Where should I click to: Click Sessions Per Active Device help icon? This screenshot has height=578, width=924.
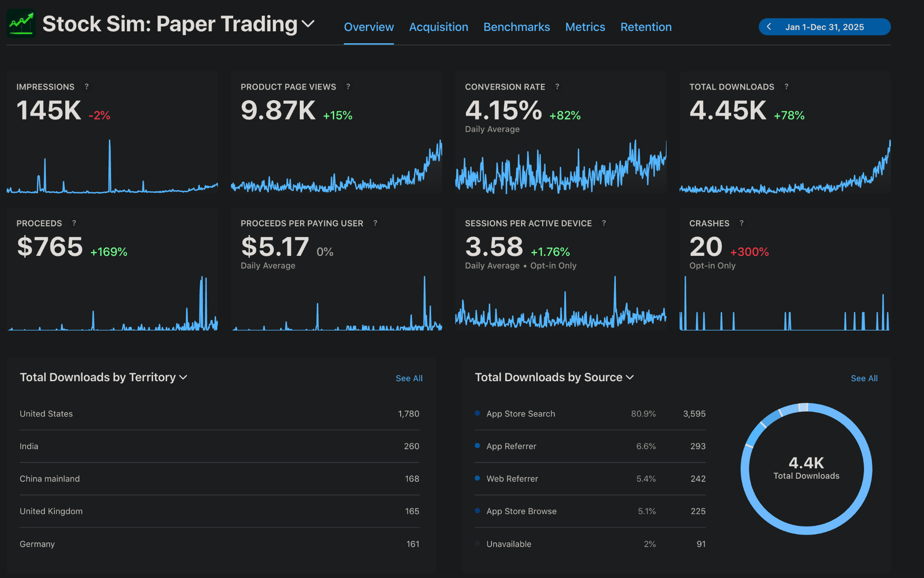pyautogui.click(x=604, y=223)
